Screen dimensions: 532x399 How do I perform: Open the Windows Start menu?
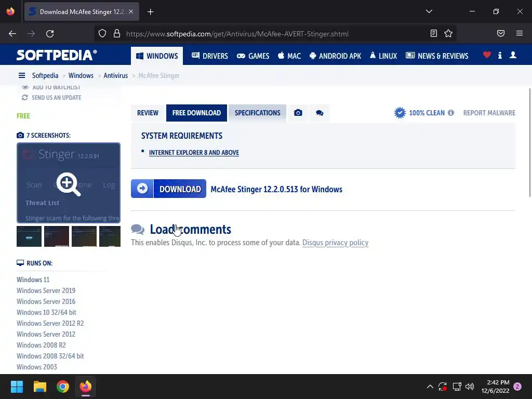click(x=17, y=387)
